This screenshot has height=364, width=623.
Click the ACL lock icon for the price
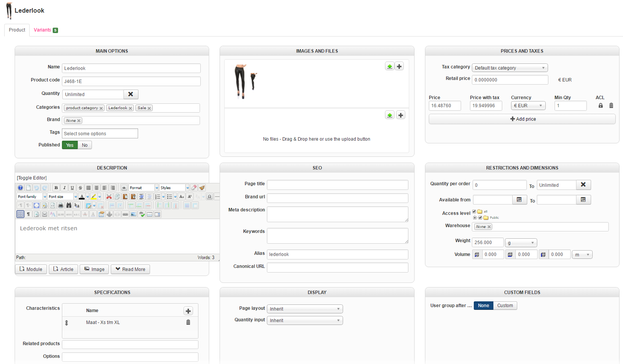pyautogui.click(x=601, y=105)
